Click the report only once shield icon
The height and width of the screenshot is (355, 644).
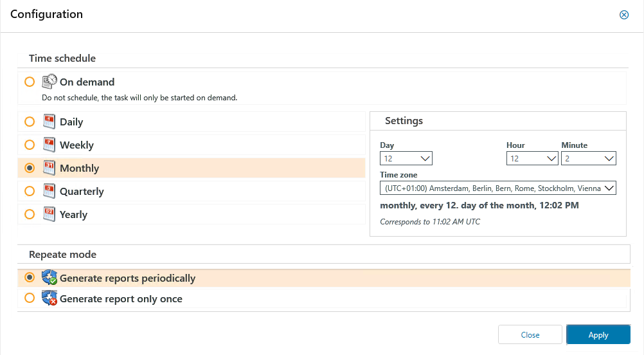[x=49, y=298]
